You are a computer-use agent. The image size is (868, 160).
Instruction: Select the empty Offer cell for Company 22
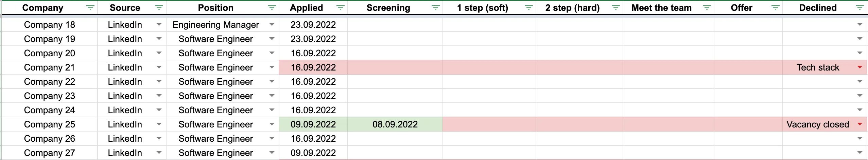point(748,82)
